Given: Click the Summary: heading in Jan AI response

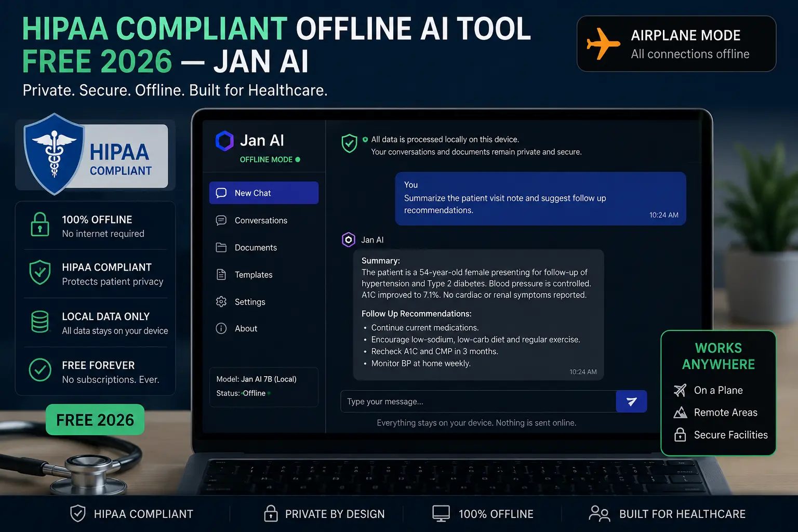Looking at the screenshot, I should click(x=381, y=261).
